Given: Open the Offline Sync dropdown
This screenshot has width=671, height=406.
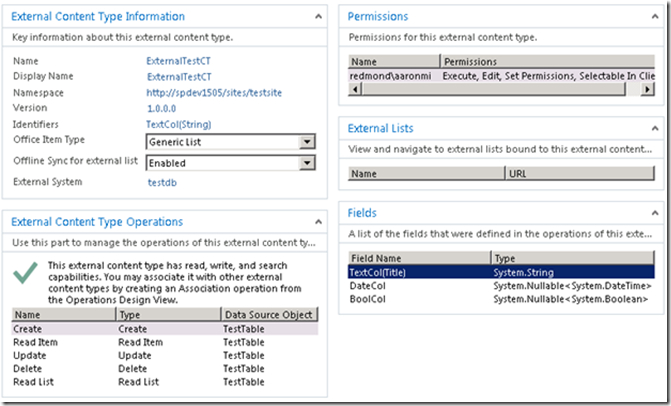Looking at the screenshot, I should (x=307, y=163).
